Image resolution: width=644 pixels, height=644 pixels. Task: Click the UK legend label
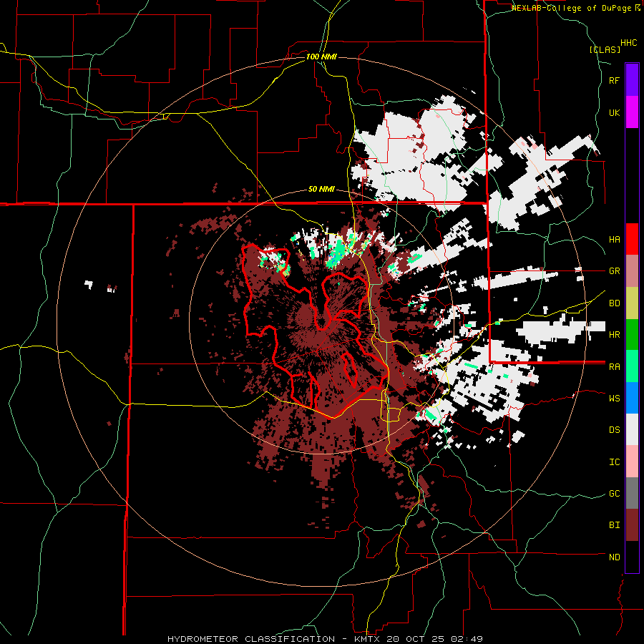pyautogui.click(x=614, y=112)
